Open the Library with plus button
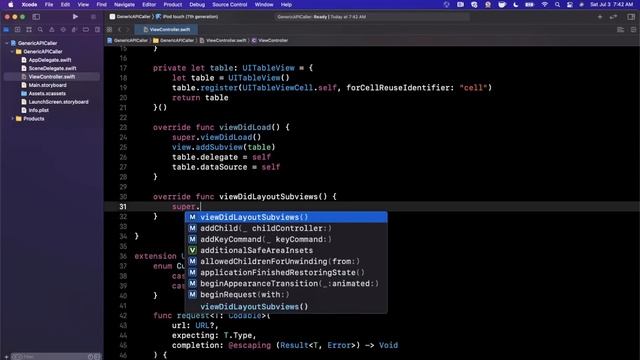Image resolution: width=640 pixels, height=360 pixels. tap(600, 17)
